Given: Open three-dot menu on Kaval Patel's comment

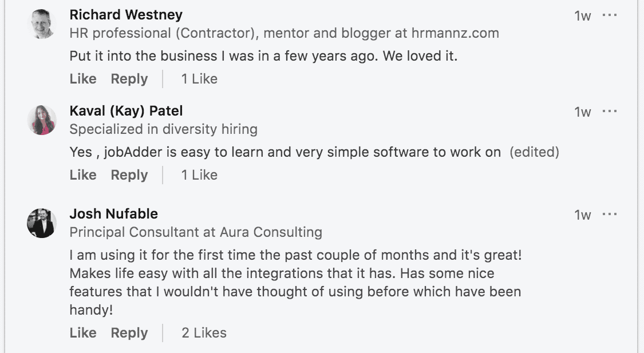Looking at the screenshot, I should pyautogui.click(x=610, y=111).
